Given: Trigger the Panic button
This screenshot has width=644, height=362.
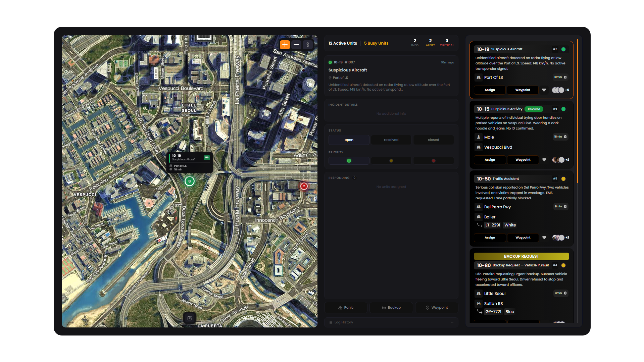Looking at the screenshot, I should [x=346, y=308].
